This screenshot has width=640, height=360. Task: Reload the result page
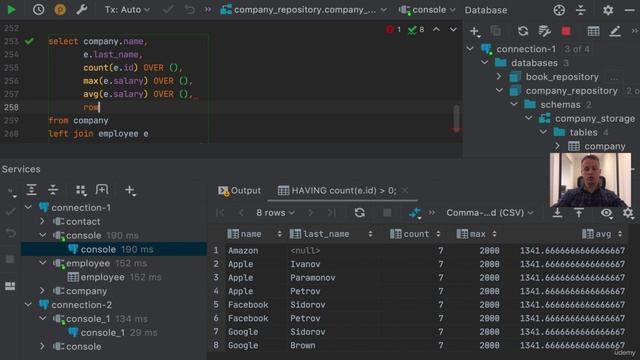[359, 213]
